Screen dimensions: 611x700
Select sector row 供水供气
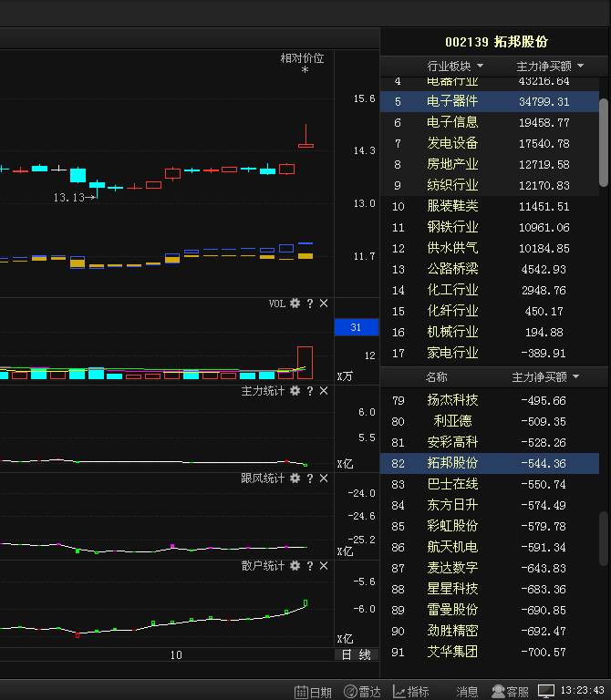tap(490, 248)
